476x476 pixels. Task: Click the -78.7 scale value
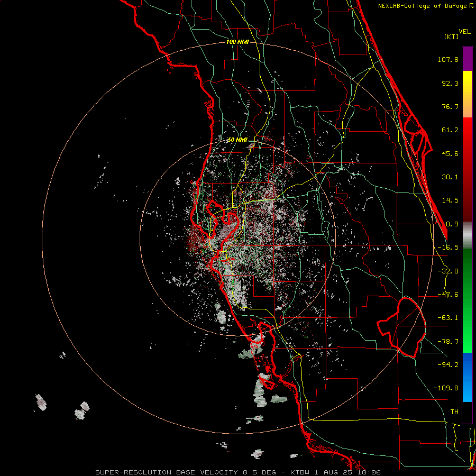pos(448,342)
